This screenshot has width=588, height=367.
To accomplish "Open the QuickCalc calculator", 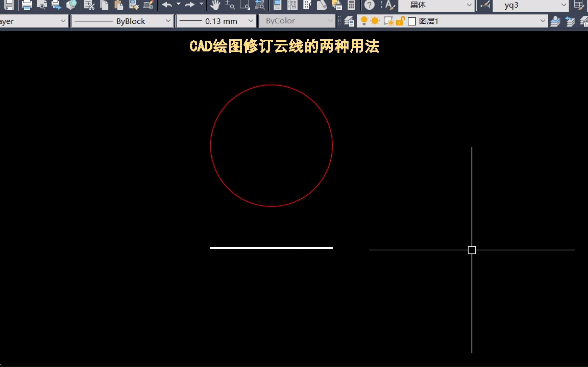I will (351, 5).
